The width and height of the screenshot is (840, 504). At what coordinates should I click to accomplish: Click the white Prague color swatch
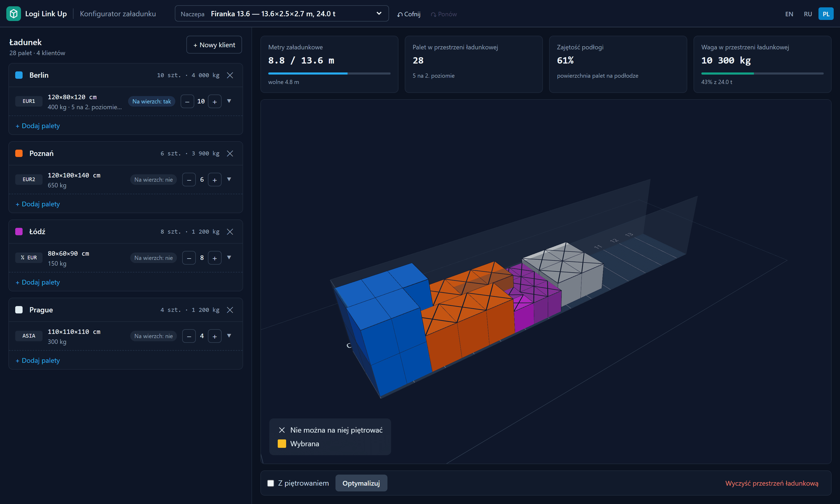click(19, 310)
